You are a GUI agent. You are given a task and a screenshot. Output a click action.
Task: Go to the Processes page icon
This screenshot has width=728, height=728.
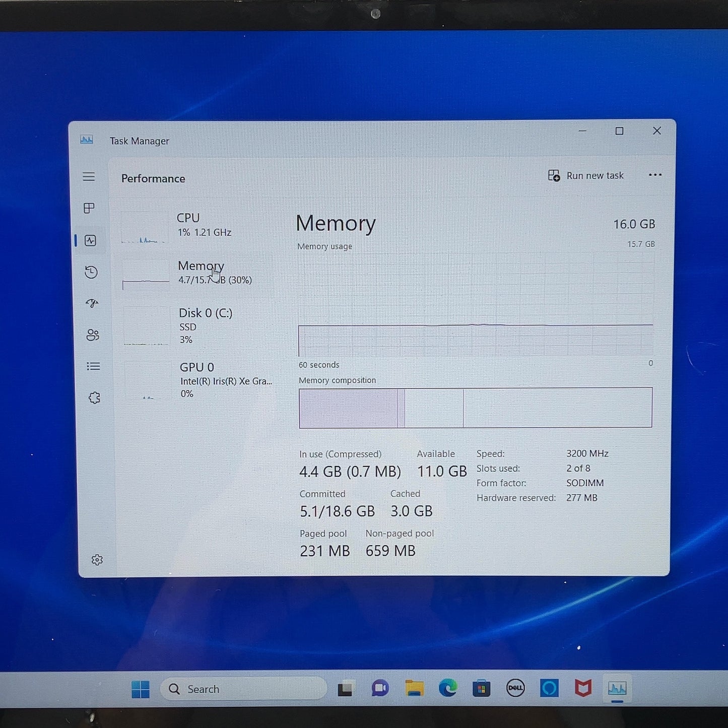(89, 208)
